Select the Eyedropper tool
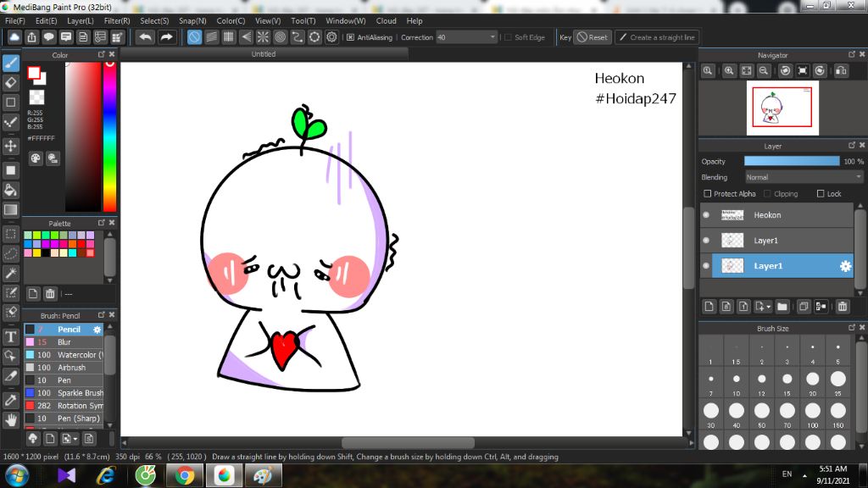This screenshot has height=488, width=868. [11, 400]
